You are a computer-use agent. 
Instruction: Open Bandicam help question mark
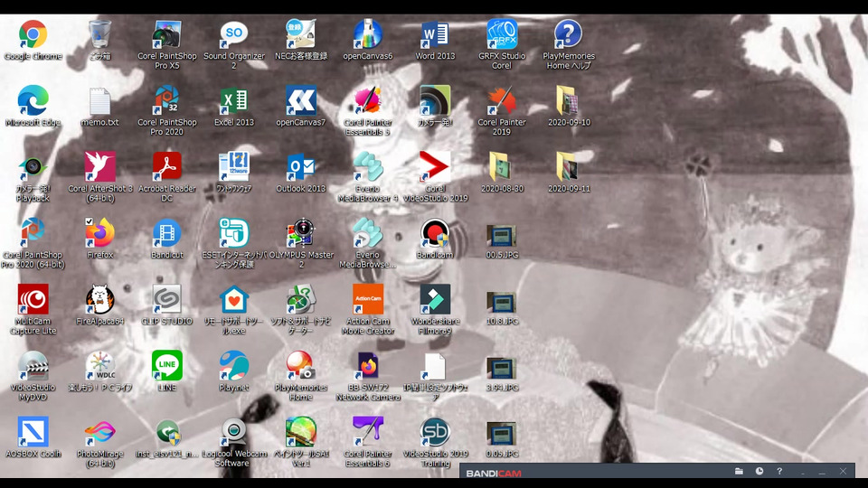click(x=779, y=472)
